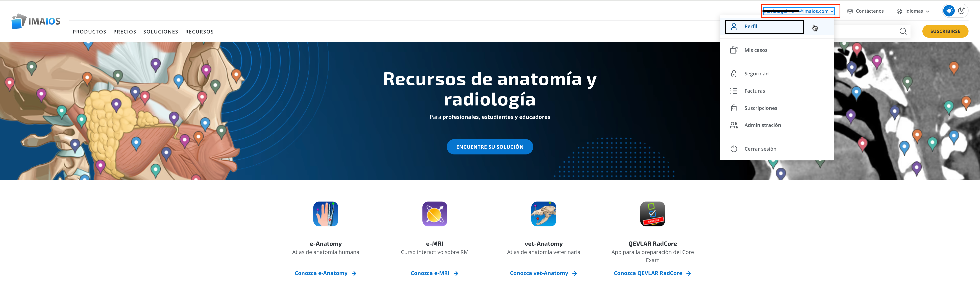Click the IMAIOS logo

point(36,21)
